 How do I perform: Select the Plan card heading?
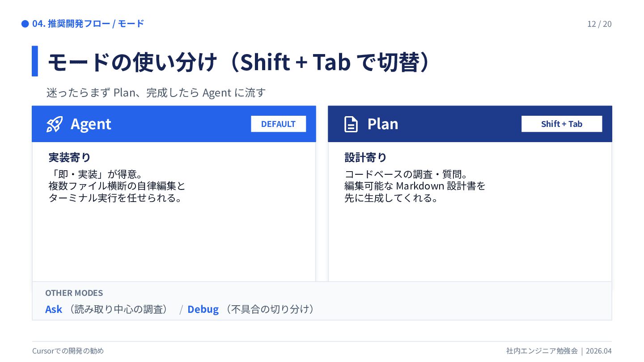(x=382, y=124)
